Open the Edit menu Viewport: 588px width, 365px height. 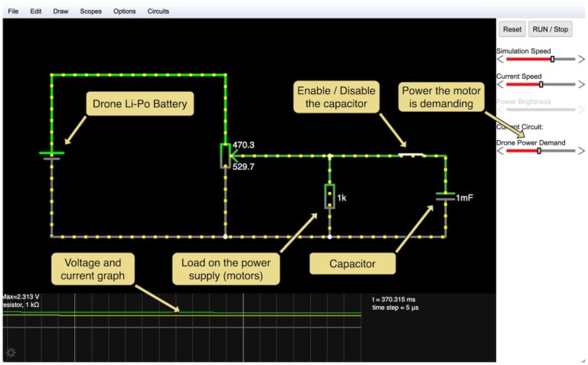point(36,11)
